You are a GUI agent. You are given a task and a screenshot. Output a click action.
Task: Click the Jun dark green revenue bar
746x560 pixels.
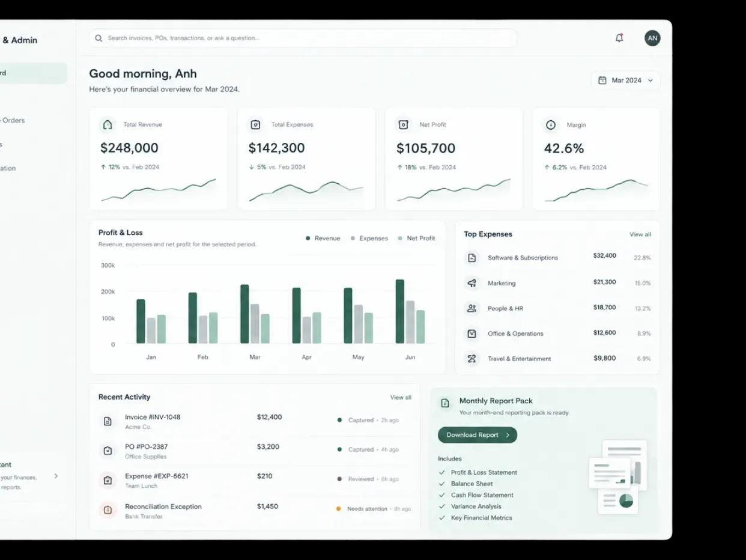pyautogui.click(x=400, y=311)
